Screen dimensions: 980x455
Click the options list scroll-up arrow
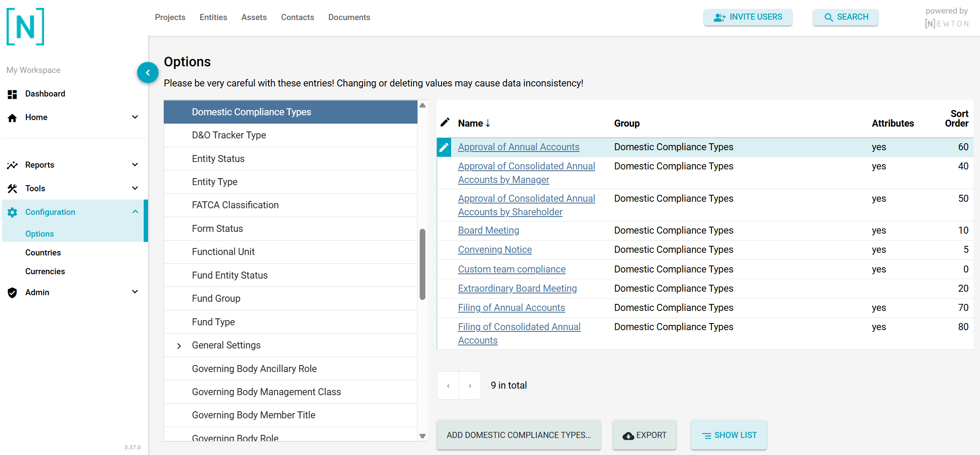click(422, 105)
